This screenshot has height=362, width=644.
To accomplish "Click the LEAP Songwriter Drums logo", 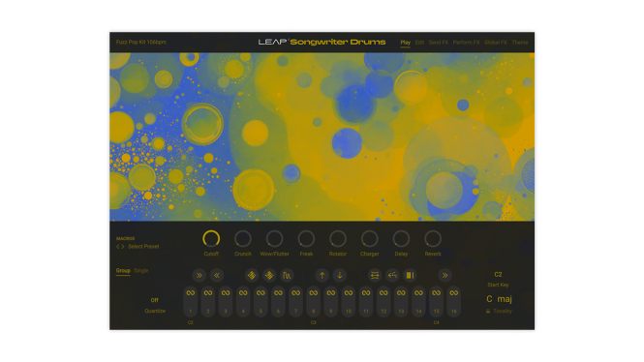I will [x=322, y=42].
